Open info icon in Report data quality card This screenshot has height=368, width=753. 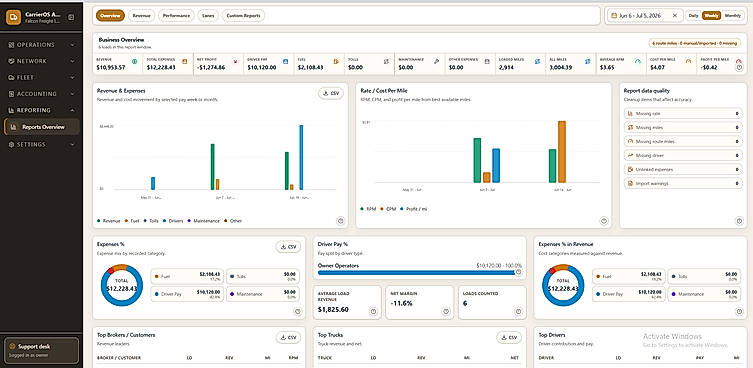740,221
